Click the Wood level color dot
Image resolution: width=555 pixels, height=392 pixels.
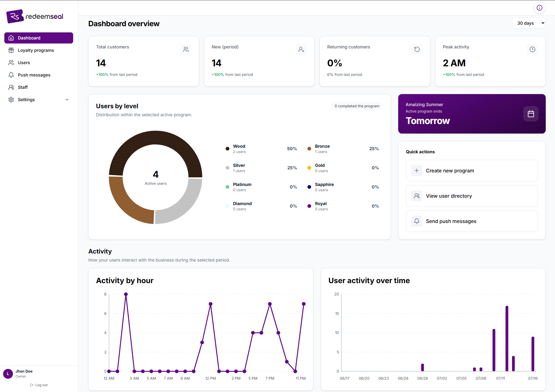tap(227, 149)
